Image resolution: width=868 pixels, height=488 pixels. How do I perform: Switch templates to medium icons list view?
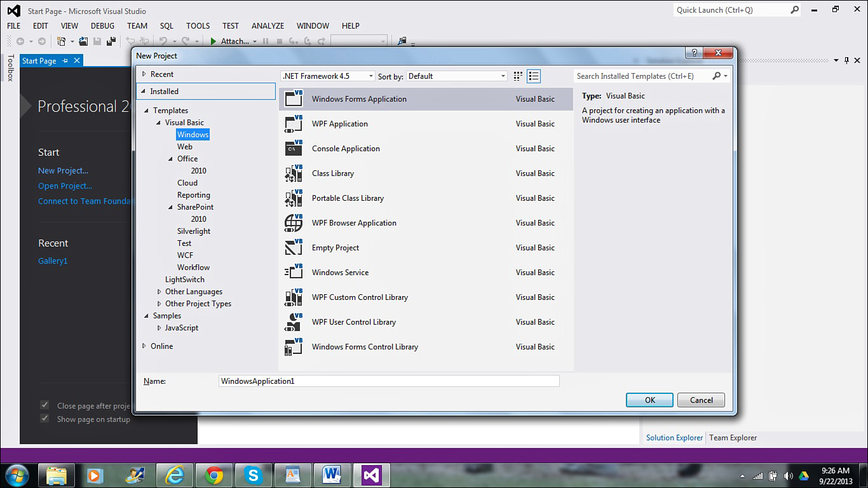(534, 76)
